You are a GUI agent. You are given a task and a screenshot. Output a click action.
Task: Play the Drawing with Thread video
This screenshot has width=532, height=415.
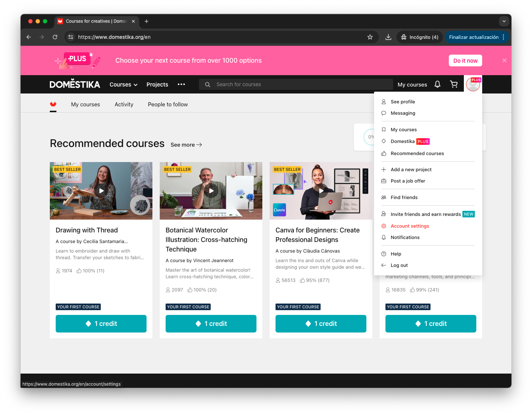tap(101, 191)
